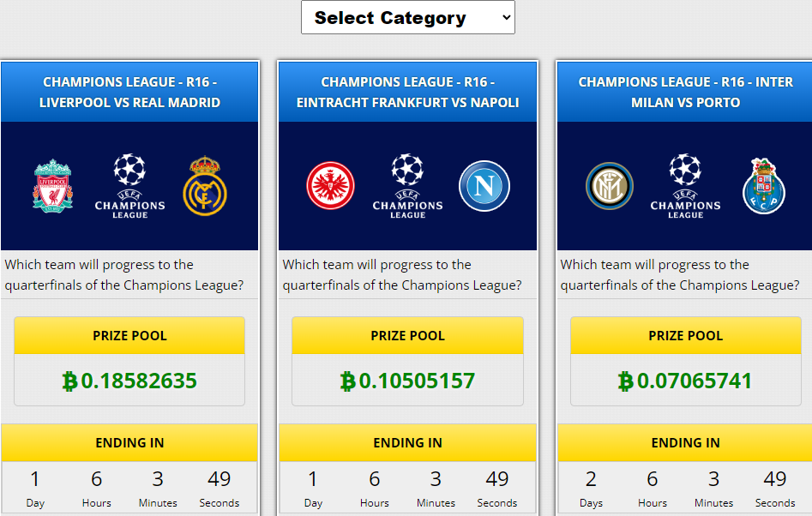Click the Napoli N logo
Screen dimensions: 812x516
point(484,186)
